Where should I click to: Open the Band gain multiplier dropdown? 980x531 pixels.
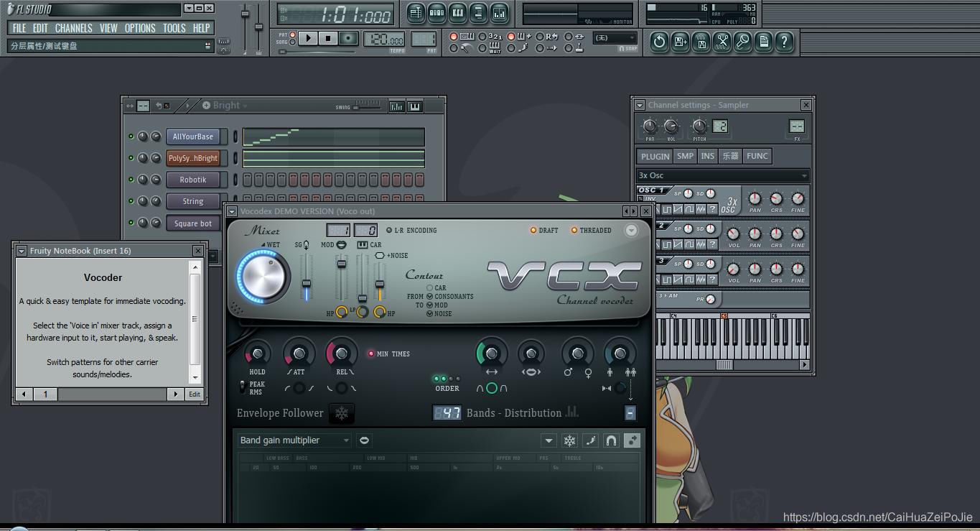click(294, 440)
